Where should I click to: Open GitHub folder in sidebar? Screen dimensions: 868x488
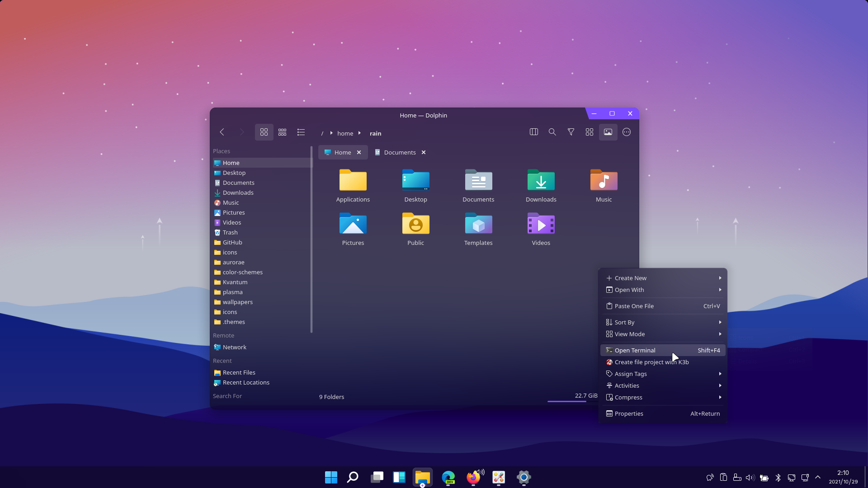coord(261,242)
